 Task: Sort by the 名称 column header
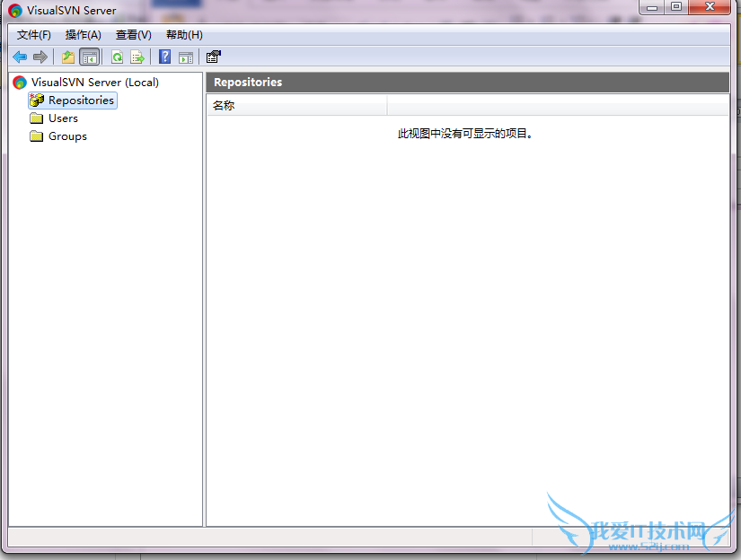[296, 105]
